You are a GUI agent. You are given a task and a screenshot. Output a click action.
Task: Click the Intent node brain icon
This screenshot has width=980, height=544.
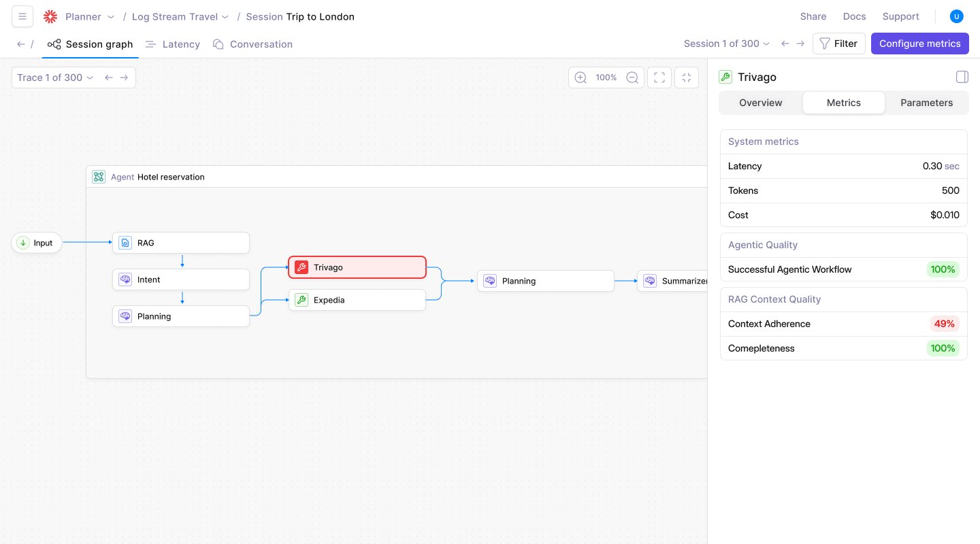click(x=125, y=279)
